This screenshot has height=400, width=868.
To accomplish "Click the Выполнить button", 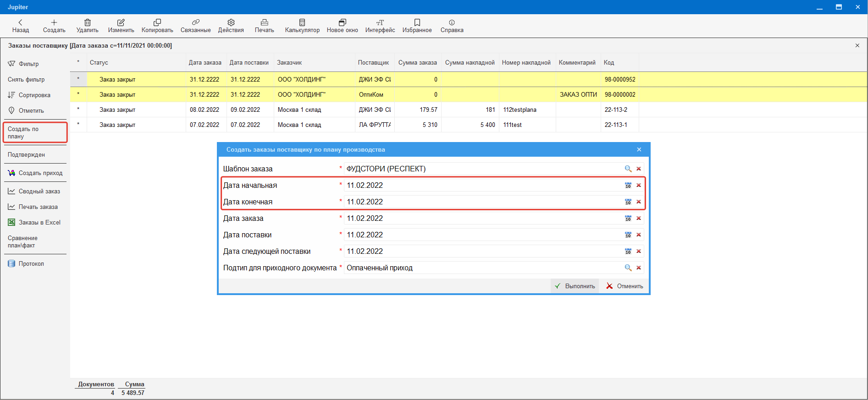I will tap(575, 286).
